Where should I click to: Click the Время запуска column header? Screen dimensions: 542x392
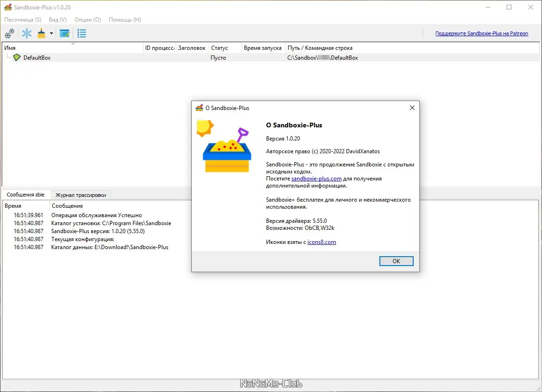263,47
